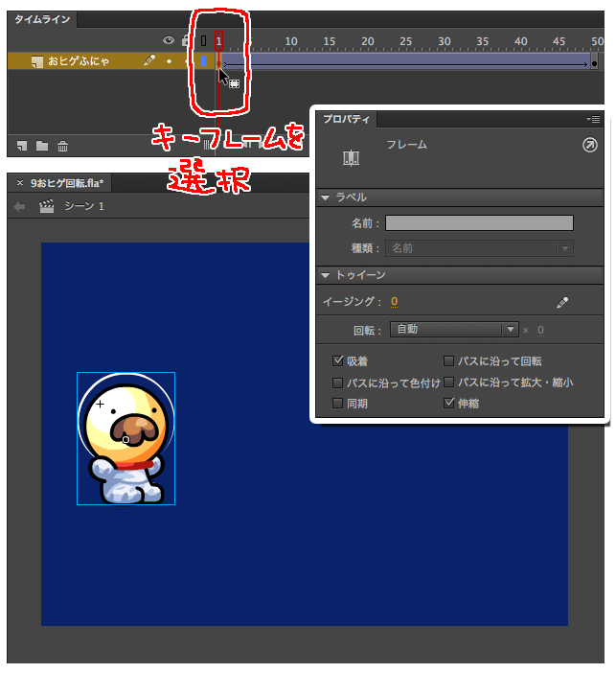Open the タイムライン tab
This screenshot has width=616, height=673.
(42, 19)
